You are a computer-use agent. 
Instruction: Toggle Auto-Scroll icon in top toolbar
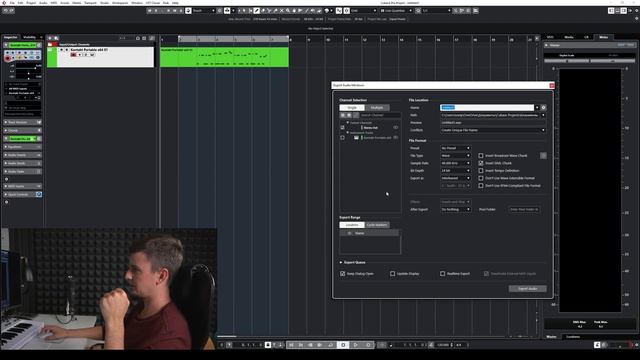pyautogui.click(x=227, y=11)
